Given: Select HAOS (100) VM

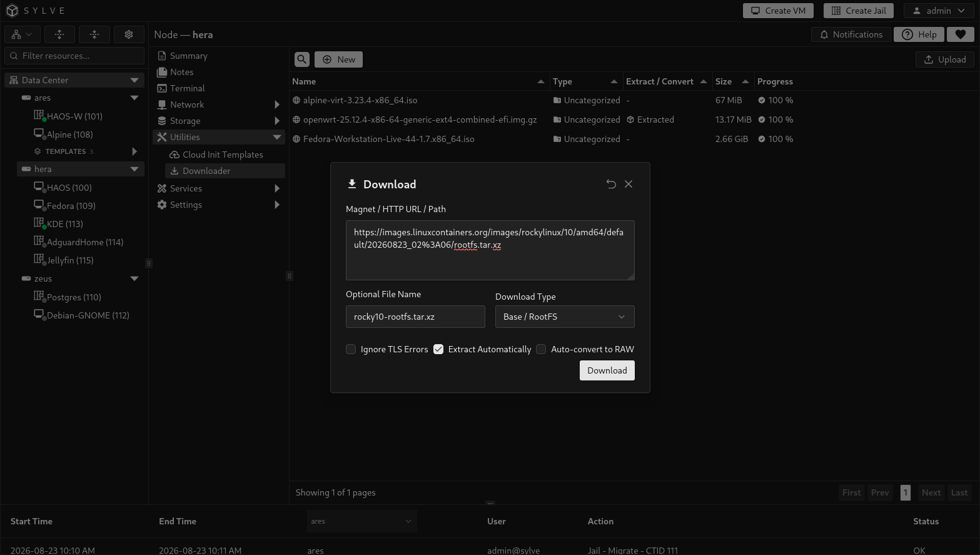Looking at the screenshot, I should [69, 188].
